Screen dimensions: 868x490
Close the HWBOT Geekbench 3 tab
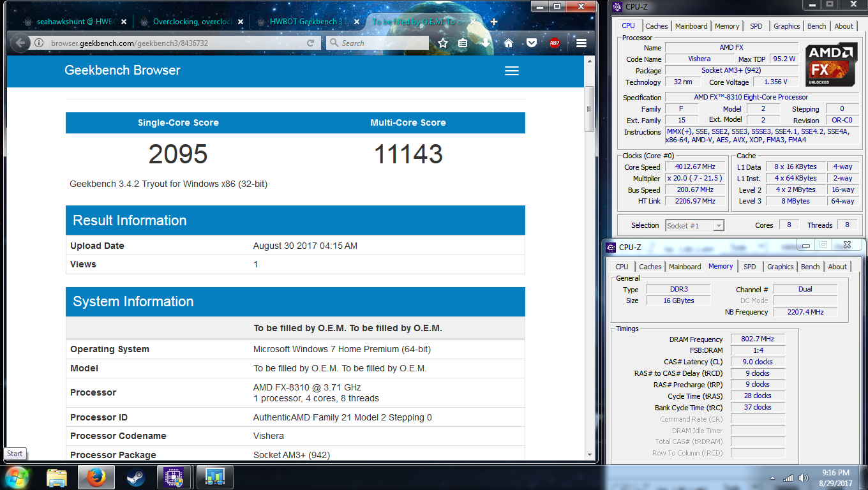tap(357, 21)
